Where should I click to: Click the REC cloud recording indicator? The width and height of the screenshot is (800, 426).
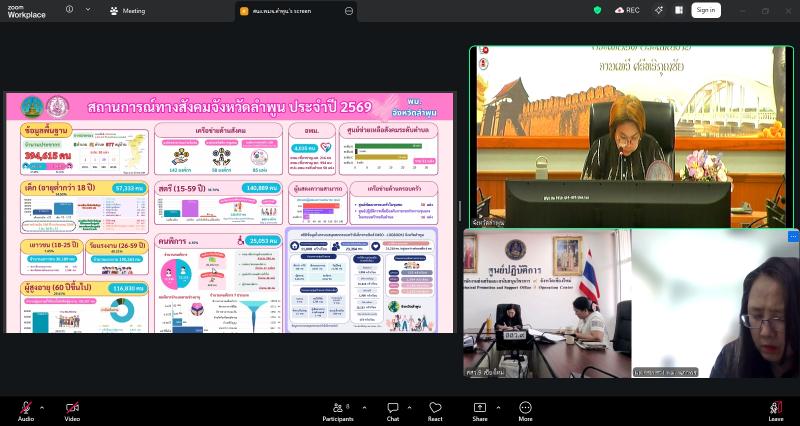pos(627,10)
